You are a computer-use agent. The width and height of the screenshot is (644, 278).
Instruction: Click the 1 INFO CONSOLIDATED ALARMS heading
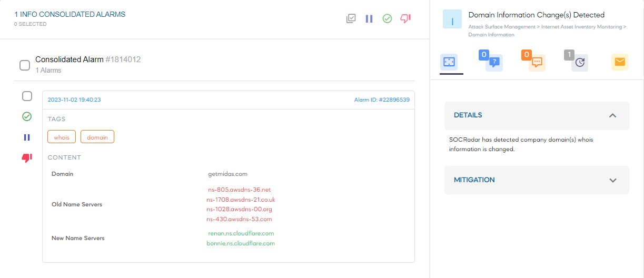click(70, 14)
